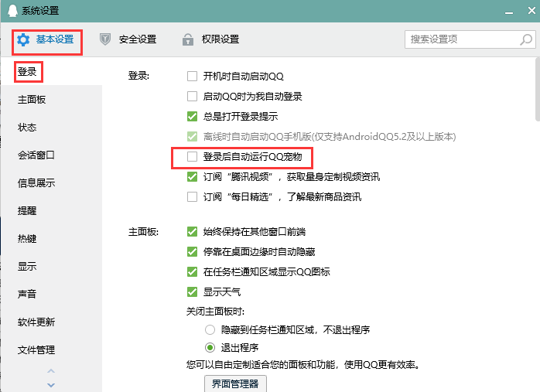Enable 启动QQ时为我自动登录 checkbox
Viewport: 540px width, 392px height.
(192, 97)
